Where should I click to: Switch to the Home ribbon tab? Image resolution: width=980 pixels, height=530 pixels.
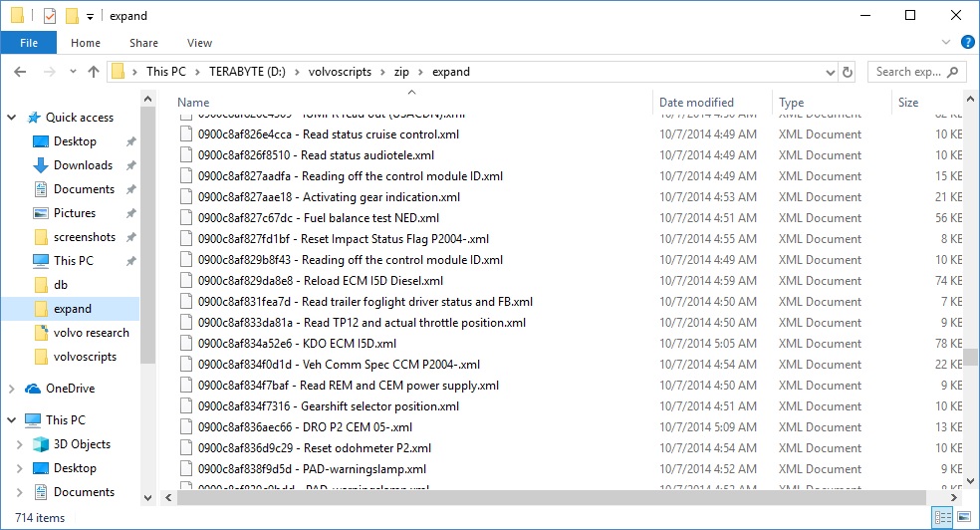tap(86, 43)
